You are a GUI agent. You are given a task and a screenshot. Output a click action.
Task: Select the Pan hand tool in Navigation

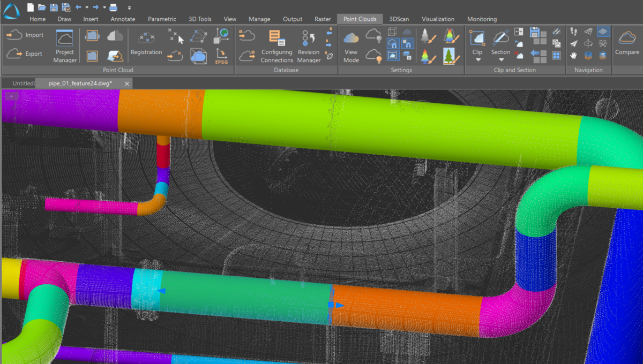(x=573, y=56)
